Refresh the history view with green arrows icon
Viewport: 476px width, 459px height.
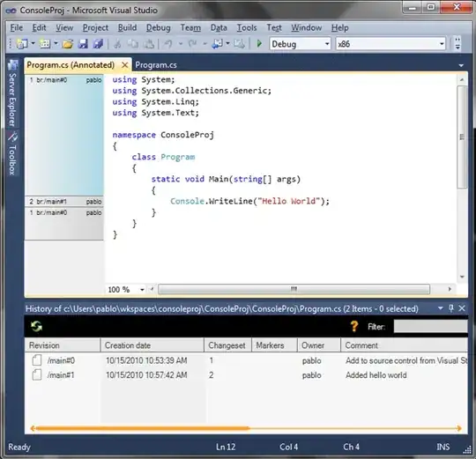point(37,327)
